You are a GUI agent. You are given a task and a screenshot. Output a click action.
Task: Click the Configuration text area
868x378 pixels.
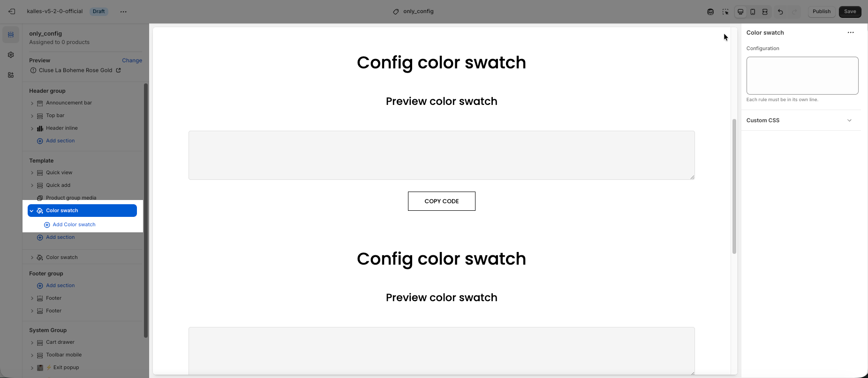point(802,75)
